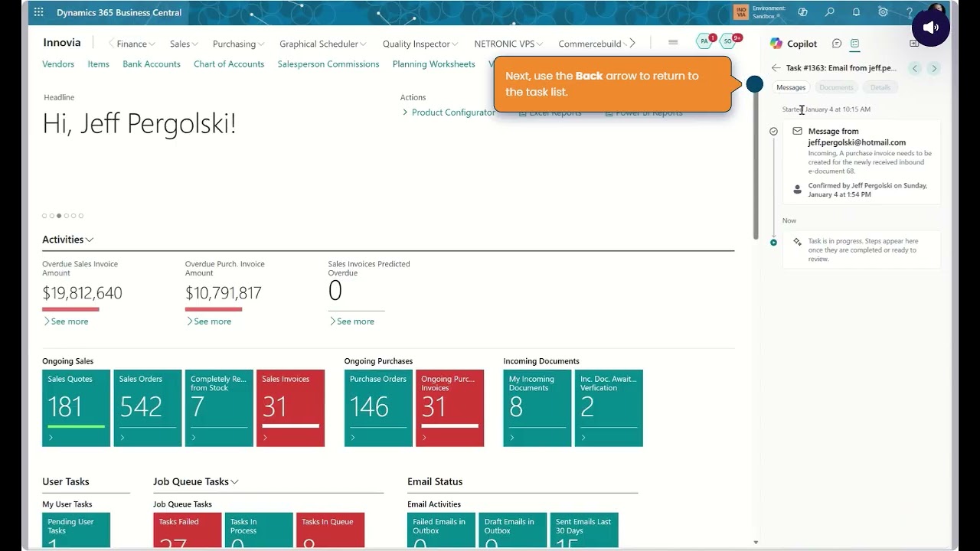The width and height of the screenshot is (980, 551).
Task: Expand the Graphical Scheduler menu
Action: [x=323, y=44]
